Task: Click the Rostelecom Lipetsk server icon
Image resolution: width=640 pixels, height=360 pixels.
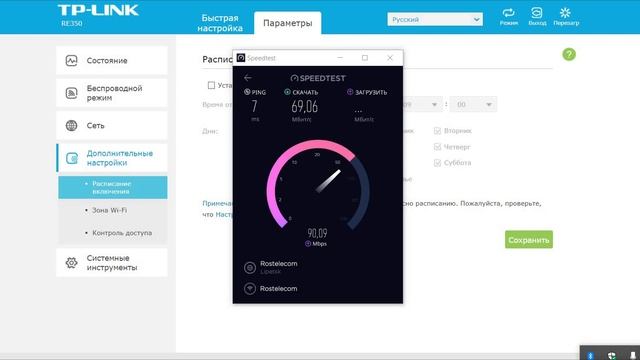Action: tap(250, 267)
